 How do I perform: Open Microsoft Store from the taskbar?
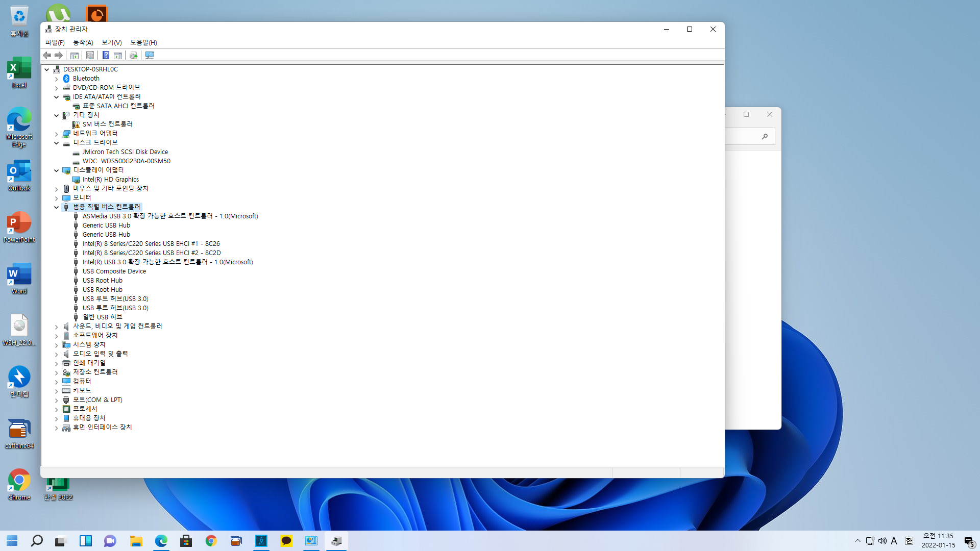point(186,541)
